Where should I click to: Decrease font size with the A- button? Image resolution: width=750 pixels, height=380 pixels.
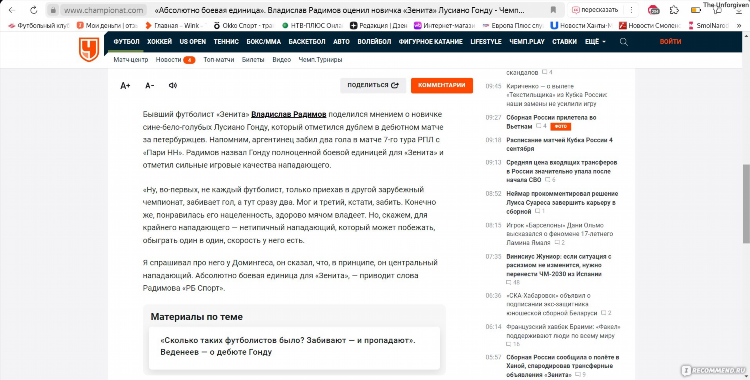(150, 86)
